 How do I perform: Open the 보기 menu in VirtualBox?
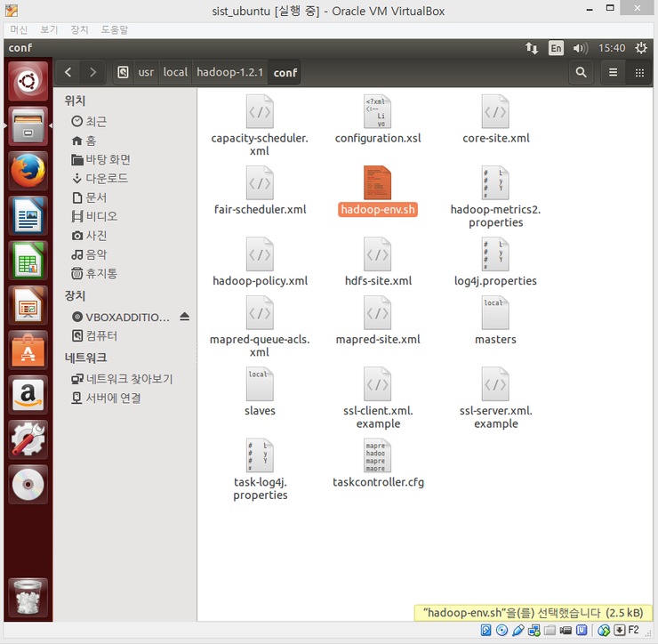click(x=49, y=29)
